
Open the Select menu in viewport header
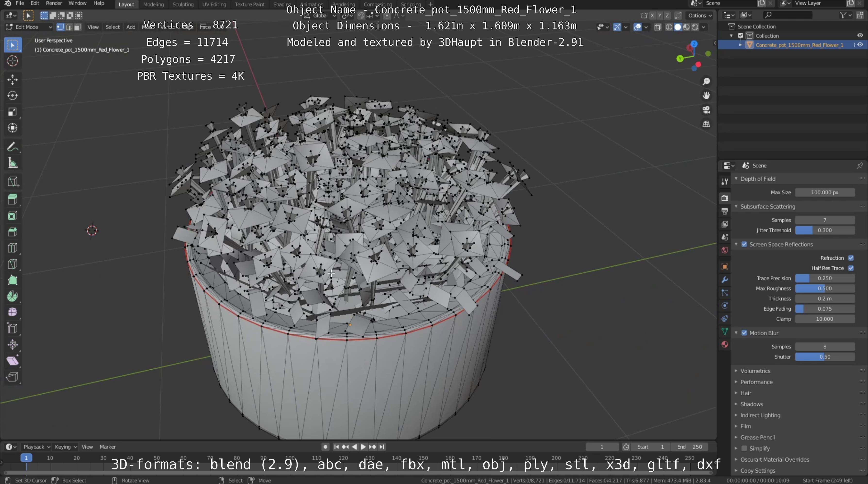coord(113,27)
